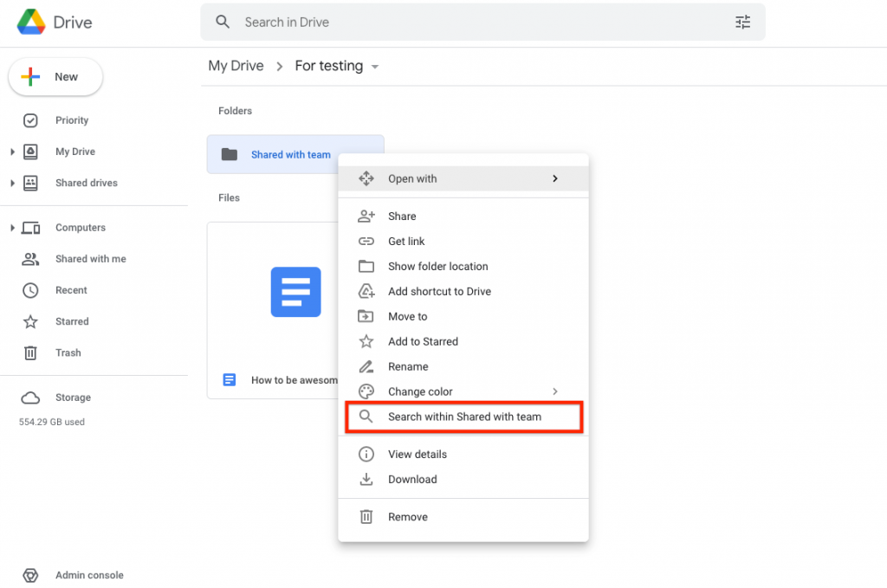Choose Search within Shared with team

click(463, 417)
